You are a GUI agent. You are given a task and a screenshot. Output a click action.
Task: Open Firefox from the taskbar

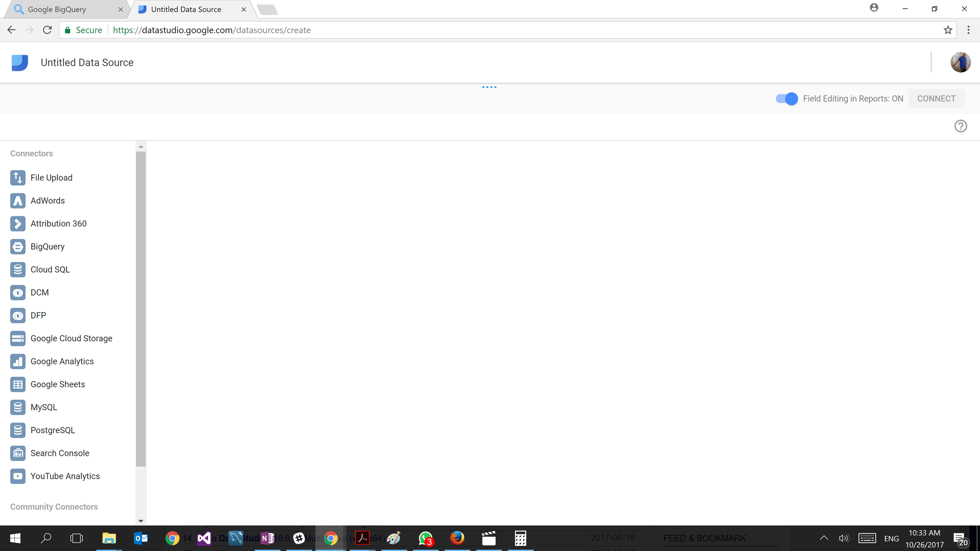click(457, 538)
